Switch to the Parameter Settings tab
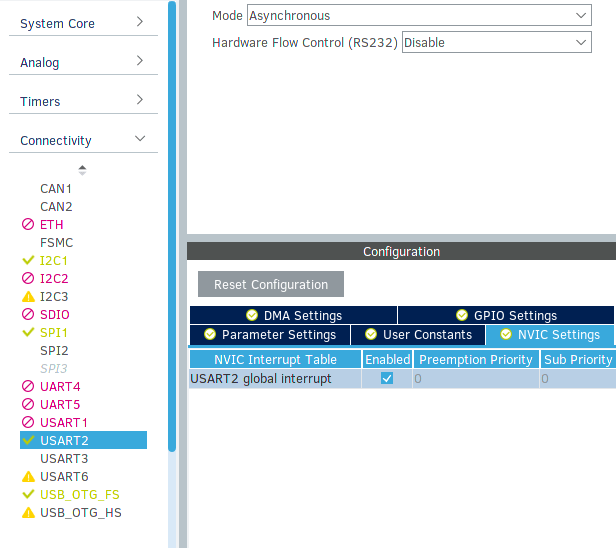This screenshot has width=616, height=548. point(269,335)
